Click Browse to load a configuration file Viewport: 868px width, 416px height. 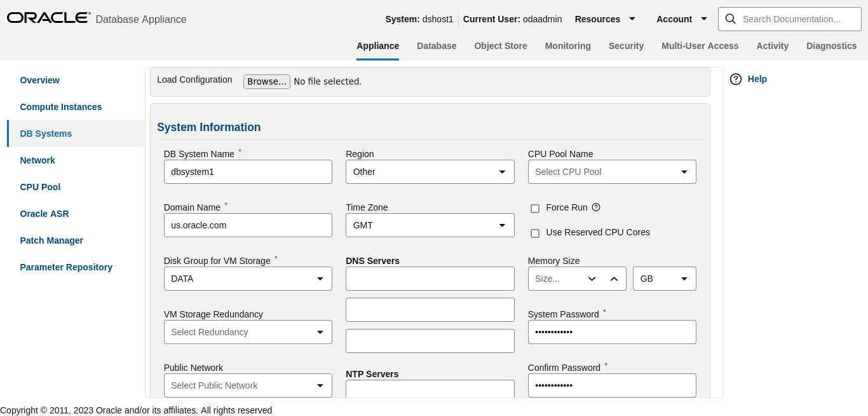[266, 81]
